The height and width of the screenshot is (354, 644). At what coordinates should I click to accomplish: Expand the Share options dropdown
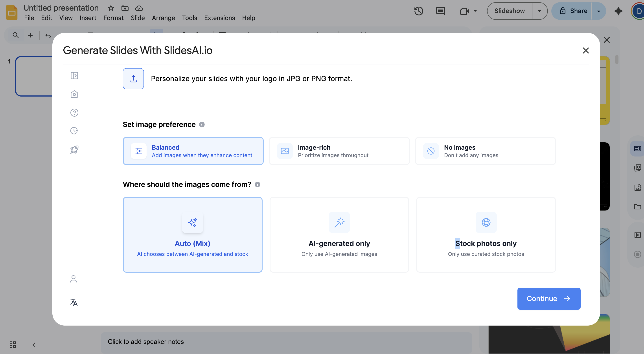point(598,11)
